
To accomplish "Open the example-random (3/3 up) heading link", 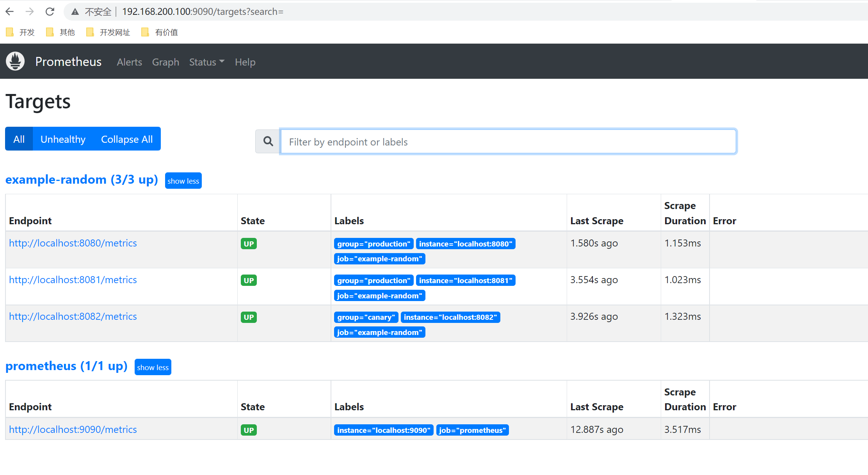I will click(x=82, y=179).
